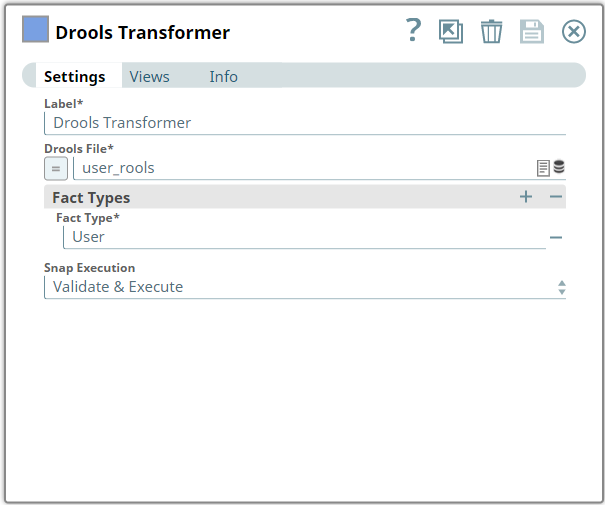This screenshot has height=505, width=605.
Task: Add a fact type with the plus icon
Action: 526,197
